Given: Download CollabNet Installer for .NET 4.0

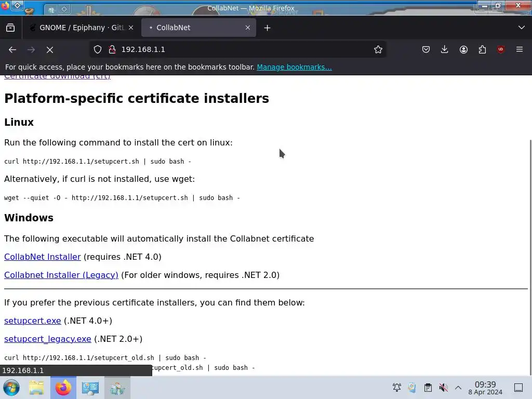Looking at the screenshot, I should click(x=43, y=257).
